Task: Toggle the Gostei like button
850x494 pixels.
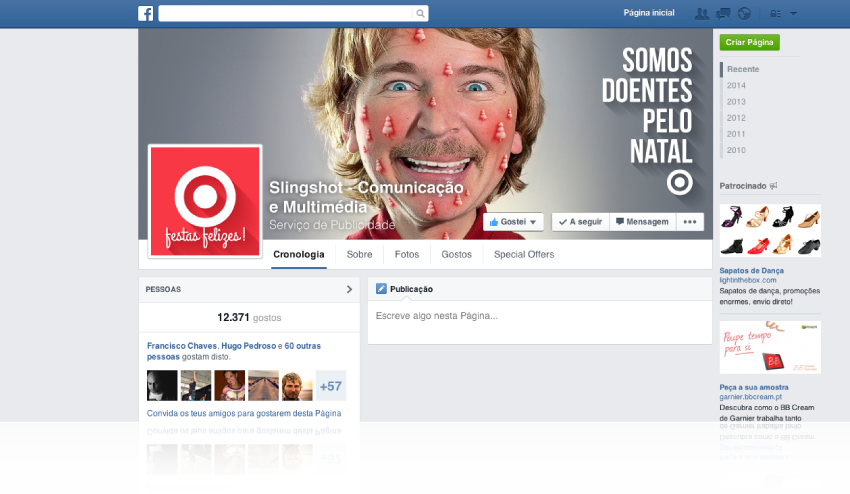Action: click(x=514, y=222)
